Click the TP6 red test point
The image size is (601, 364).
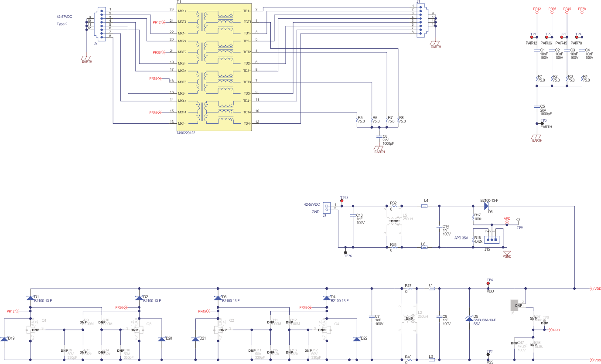pyautogui.click(x=488, y=283)
